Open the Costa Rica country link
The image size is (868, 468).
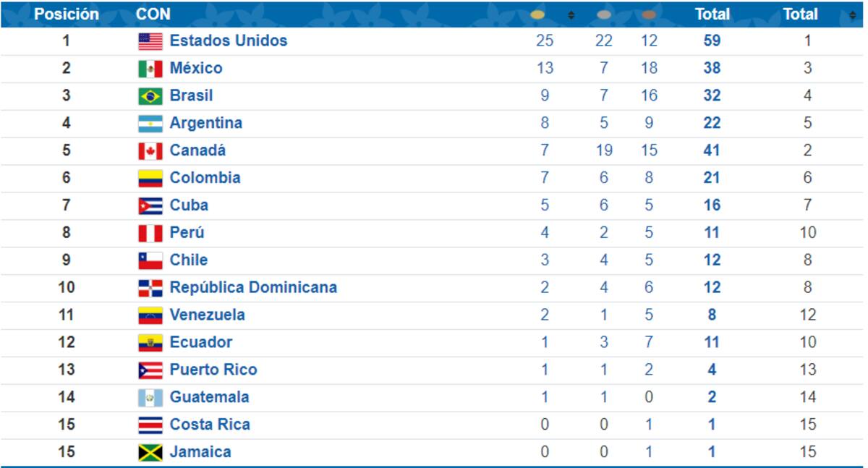click(x=210, y=425)
